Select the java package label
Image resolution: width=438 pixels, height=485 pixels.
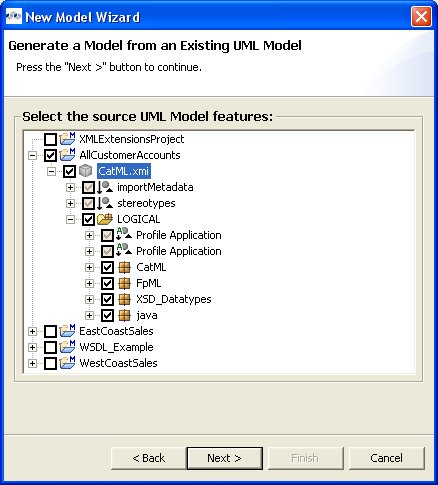point(147,315)
